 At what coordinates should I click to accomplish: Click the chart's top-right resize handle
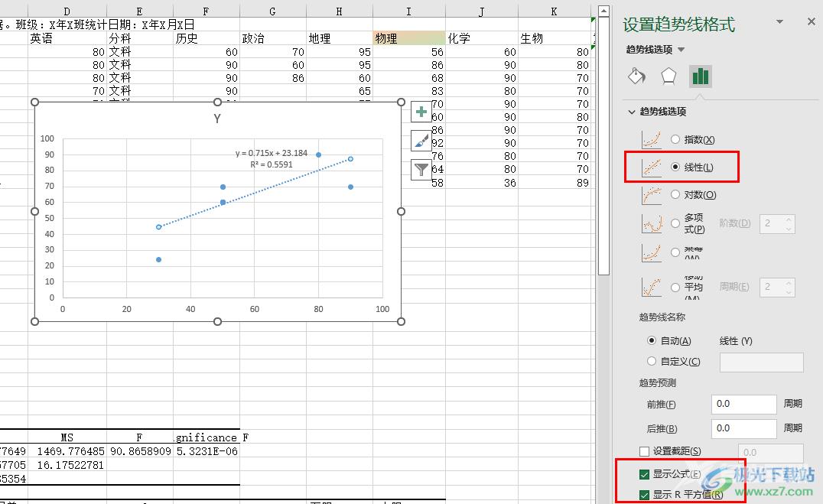[x=401, y=102]
